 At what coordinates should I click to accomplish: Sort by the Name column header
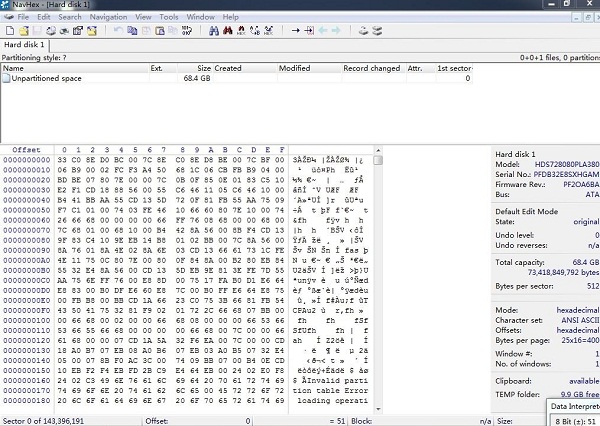point(75,68)
